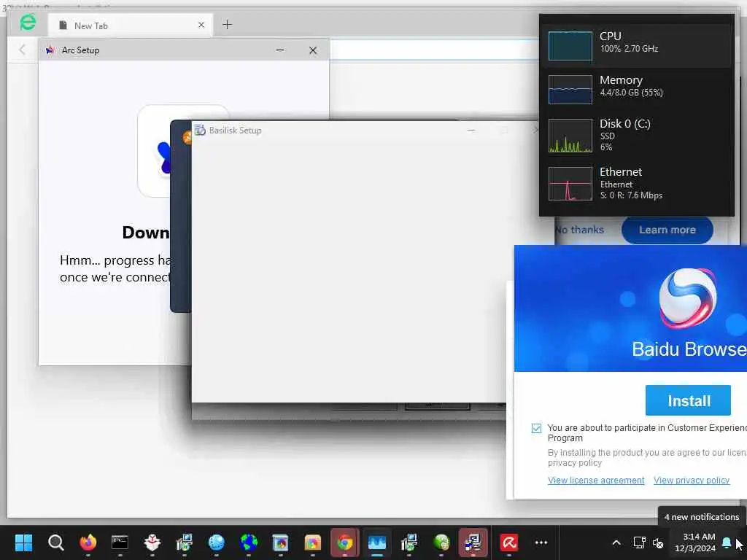Image resolution: width=747 pixels, height=560 pixels.
Task: Open clock showing 3:14 AM
Action: click(695, 542)
